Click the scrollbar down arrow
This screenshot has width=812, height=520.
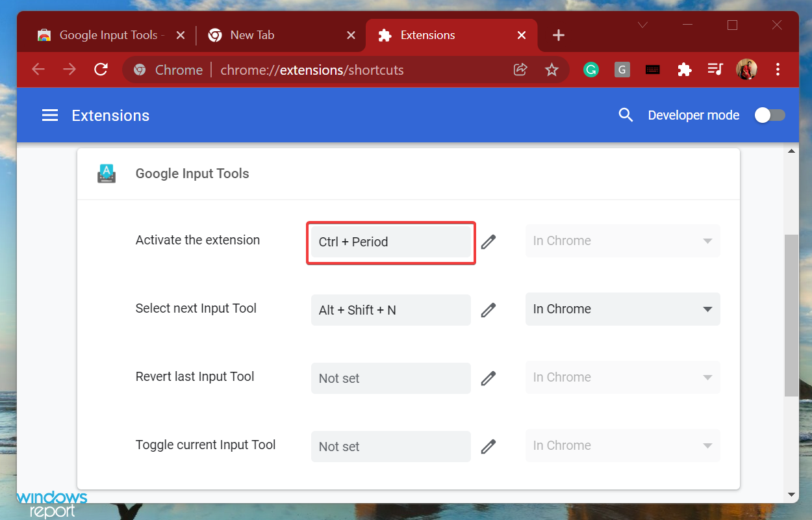791,495
